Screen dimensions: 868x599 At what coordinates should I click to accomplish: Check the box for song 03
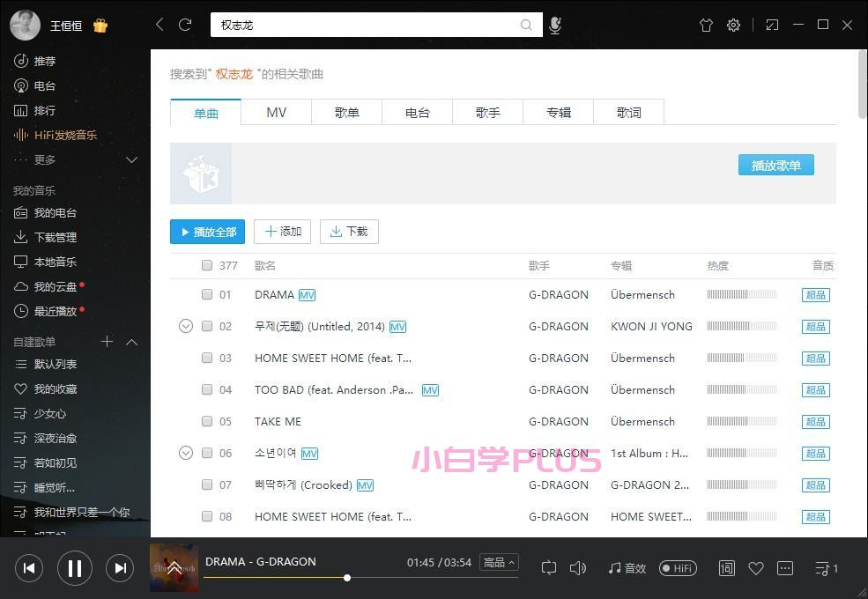pyautogui.click(x=207, y=358)
